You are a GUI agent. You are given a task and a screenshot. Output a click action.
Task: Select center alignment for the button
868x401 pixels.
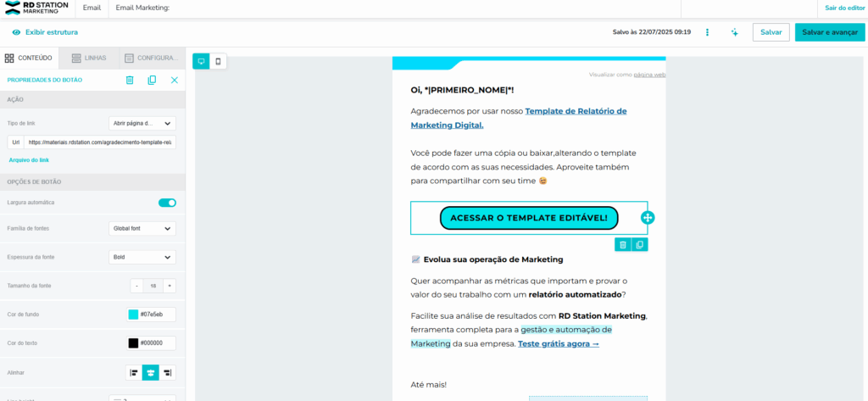click(x=150, y=372)
